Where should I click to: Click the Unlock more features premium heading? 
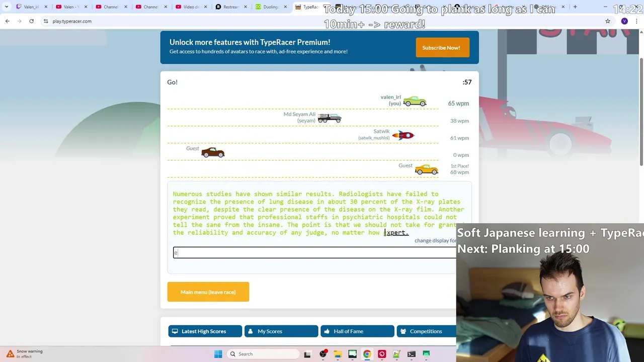(x=250, y=42)
